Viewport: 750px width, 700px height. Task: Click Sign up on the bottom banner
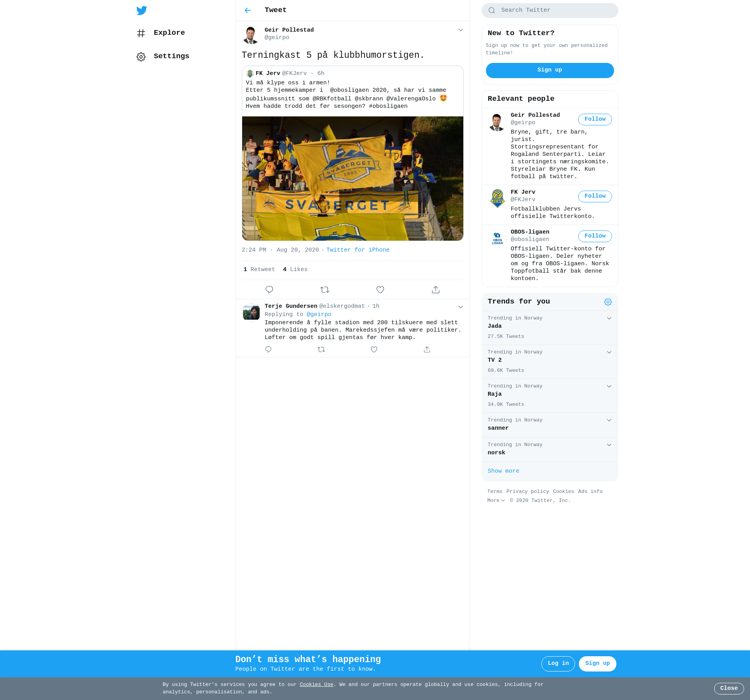coord(597,664)
